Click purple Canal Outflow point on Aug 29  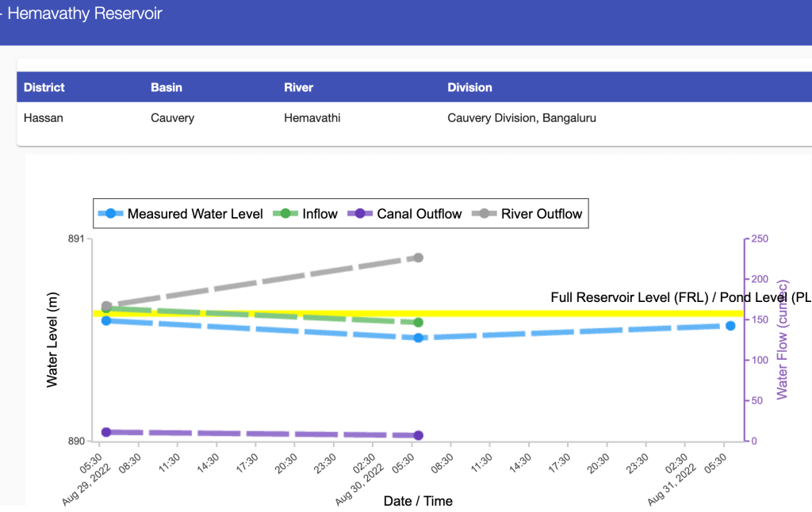pos(106,432)
